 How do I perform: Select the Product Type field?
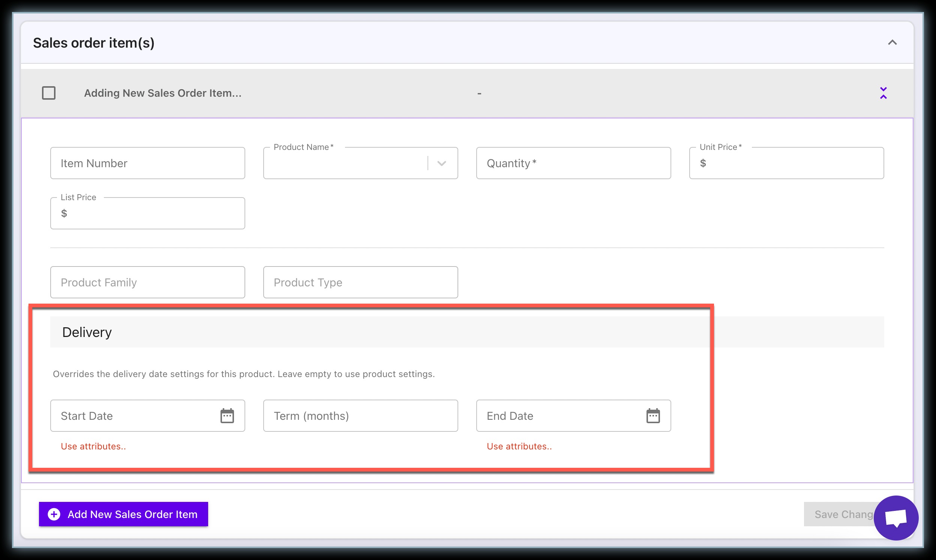click(360, 282)
